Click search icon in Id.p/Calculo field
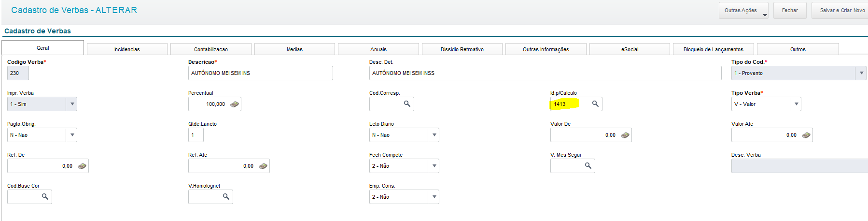 pyautogui.click(x=595, y=104)
